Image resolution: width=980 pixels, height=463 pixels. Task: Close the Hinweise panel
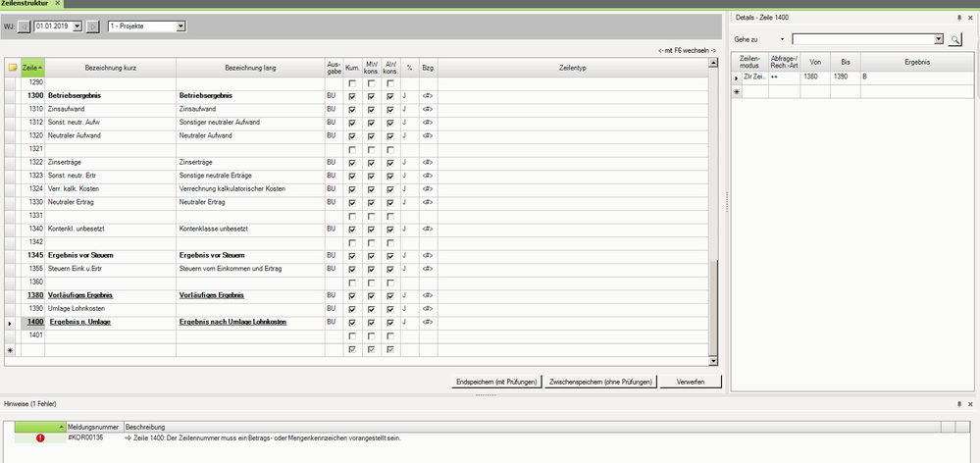970,405
